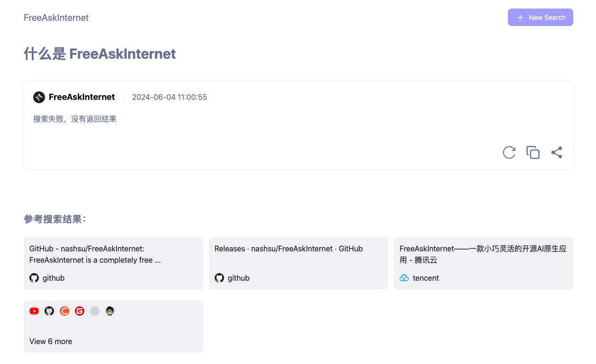Click the cartoon avatar source icon
596x364 pixels.
[x=110, y=311]
